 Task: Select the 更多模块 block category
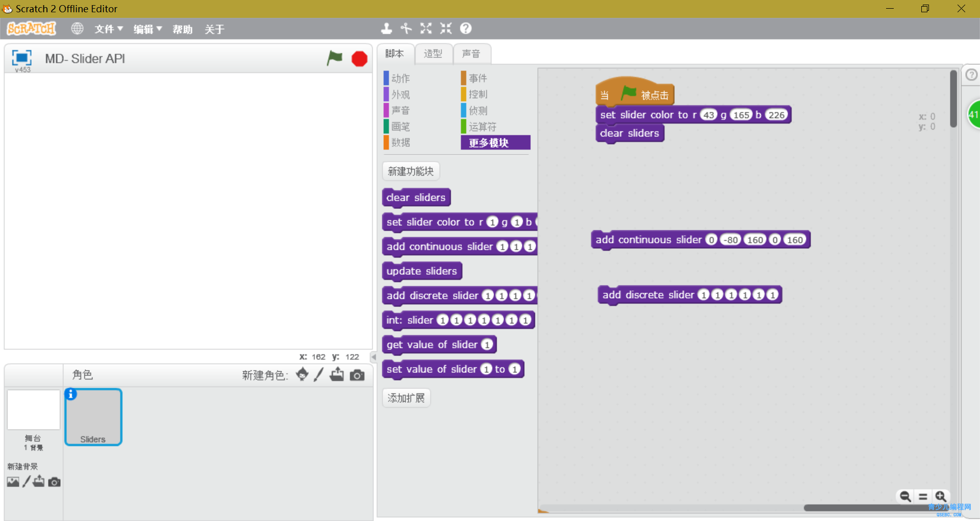496,143
